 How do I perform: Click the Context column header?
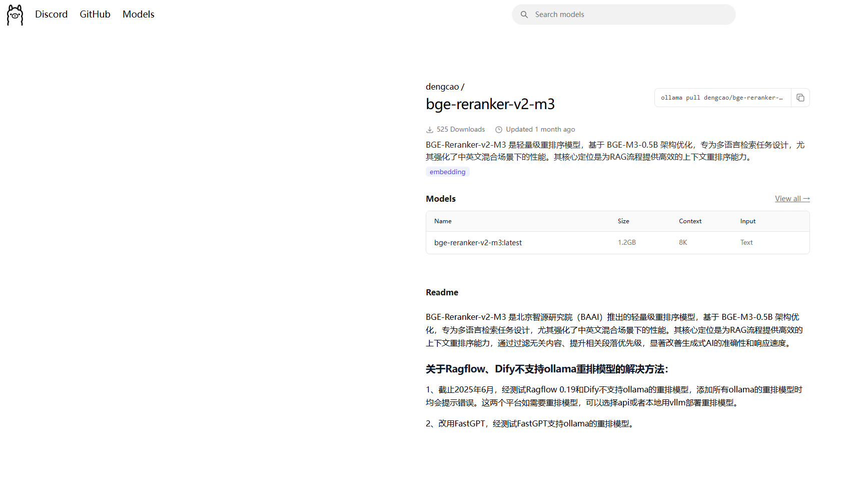click(690, 221)
